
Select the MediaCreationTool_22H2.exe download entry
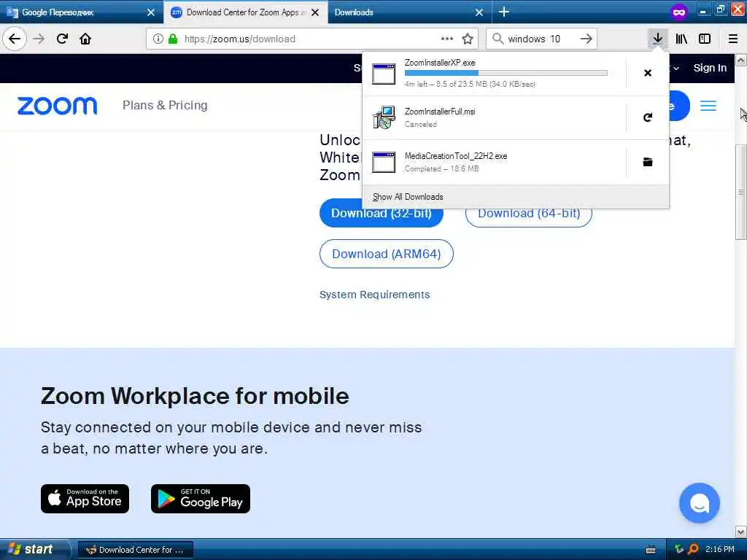pos(494,162)
